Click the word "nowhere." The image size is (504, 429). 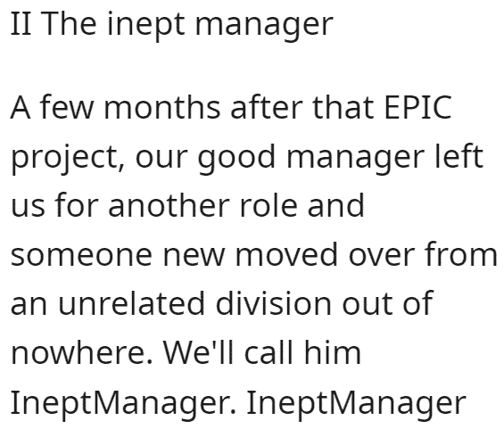[82, 352]
